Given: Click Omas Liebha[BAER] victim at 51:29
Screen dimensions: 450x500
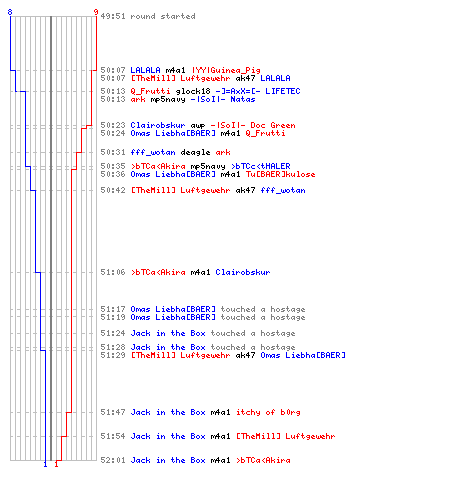Looking at the screenshot, I should click(x=303, y=355).
